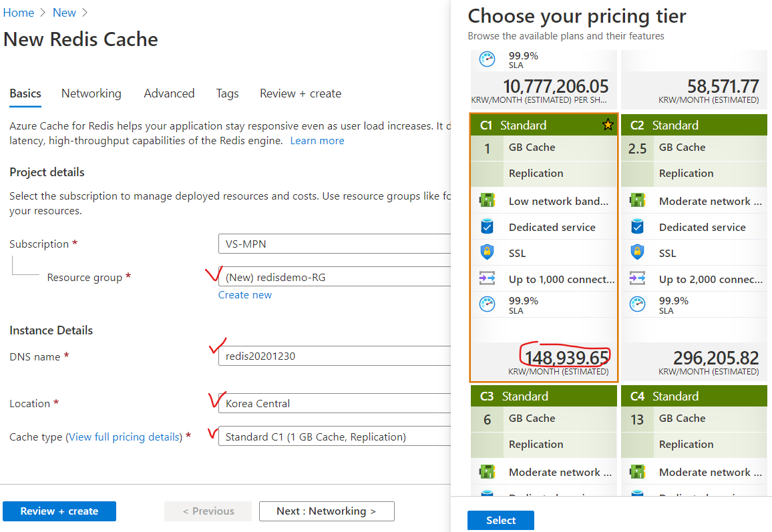772x532 pixels.
Task: Open the Cache type dropdown
Action: 334,437
